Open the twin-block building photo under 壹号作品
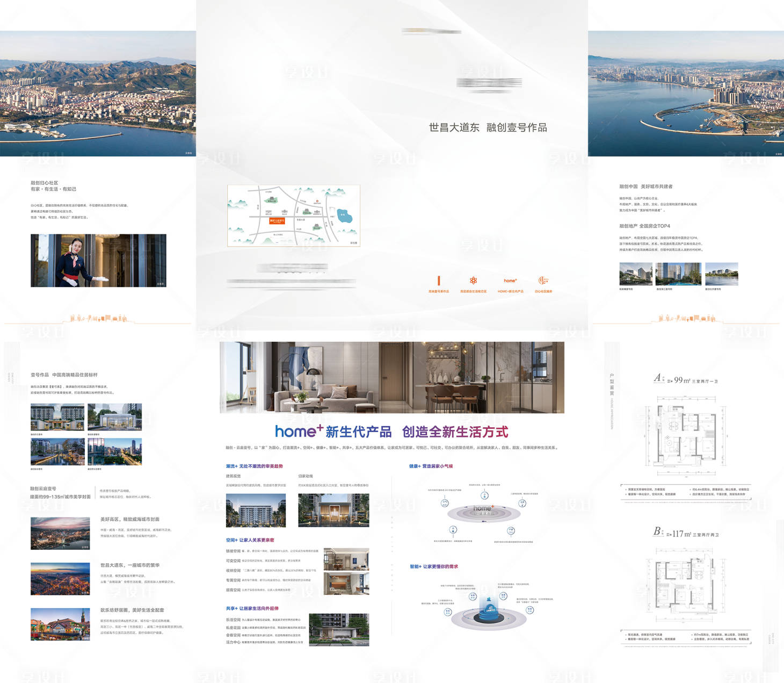 [57, 417]
